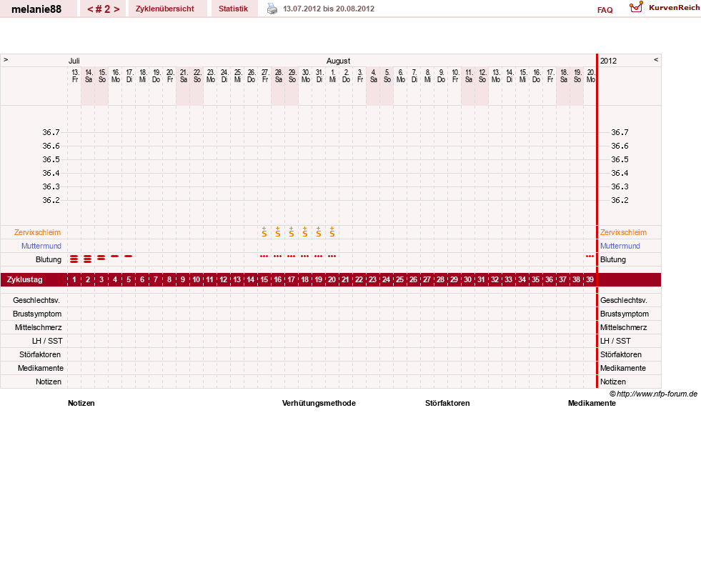The height and width of the screenshot is (588, 701).
Task: Open the Zyklenübersicht tab
Action: pos(165,9)
